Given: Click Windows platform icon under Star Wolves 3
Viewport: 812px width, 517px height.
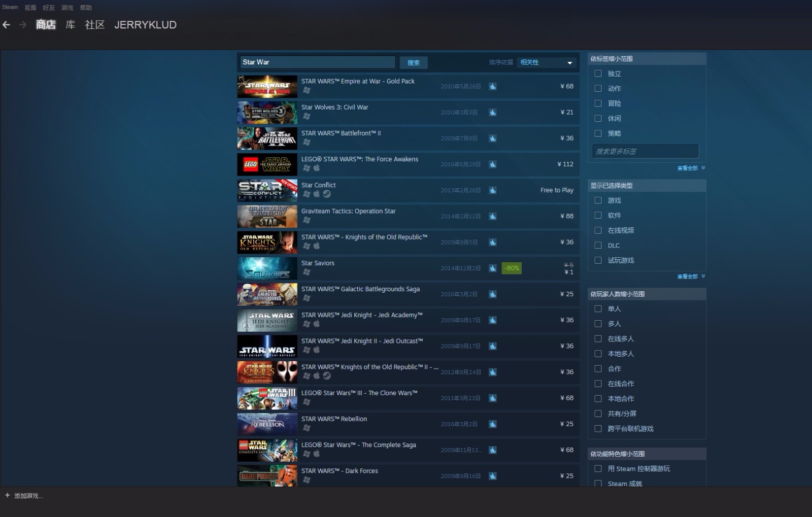Looking at the screenshot, I should pyautogui.click(x=307, y=116).
